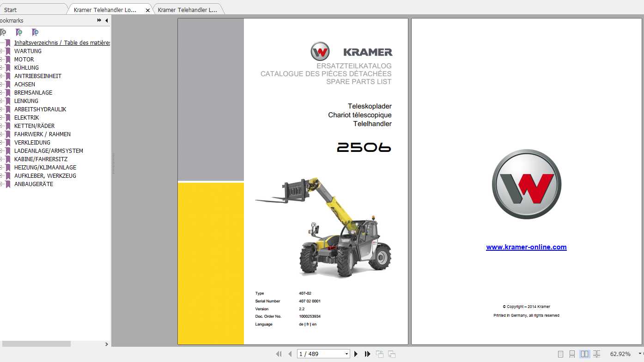
Task: Click the bookmarks scroll-right arrow
Action: point(107,344)
